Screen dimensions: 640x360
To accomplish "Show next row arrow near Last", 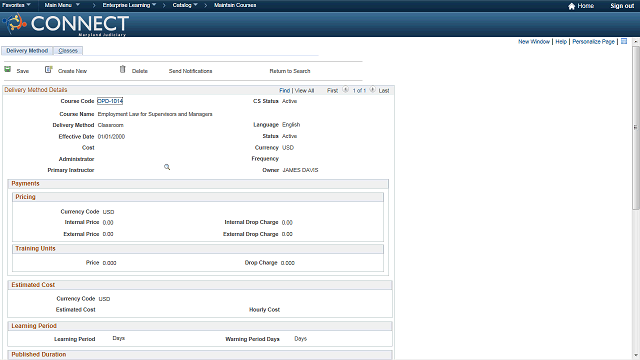I will click(372, 90).
